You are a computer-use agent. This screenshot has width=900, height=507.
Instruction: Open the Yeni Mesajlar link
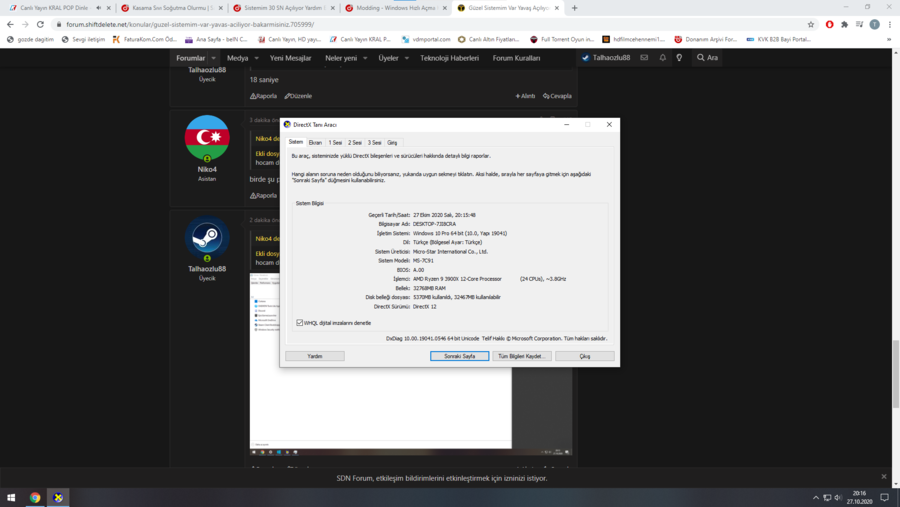290,58
